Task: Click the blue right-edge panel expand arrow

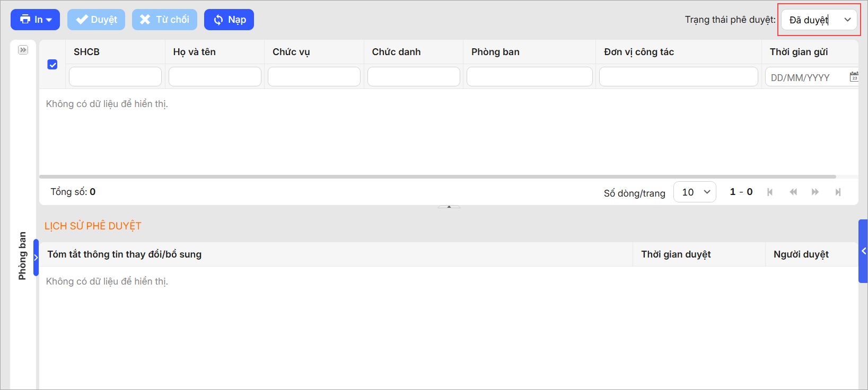Action: click(x=863, y=251)
